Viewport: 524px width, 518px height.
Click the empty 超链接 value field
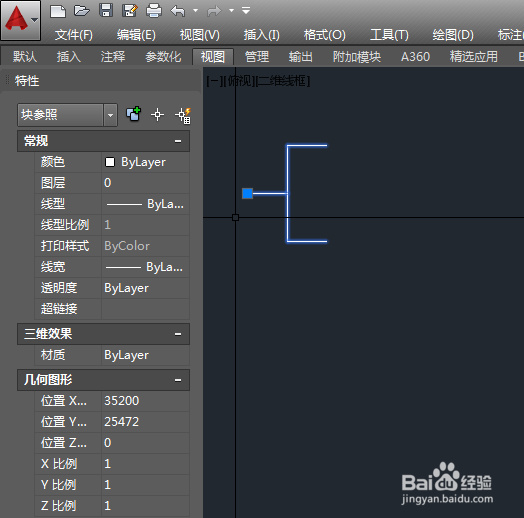pyautogui.click(x=145, y=309)
